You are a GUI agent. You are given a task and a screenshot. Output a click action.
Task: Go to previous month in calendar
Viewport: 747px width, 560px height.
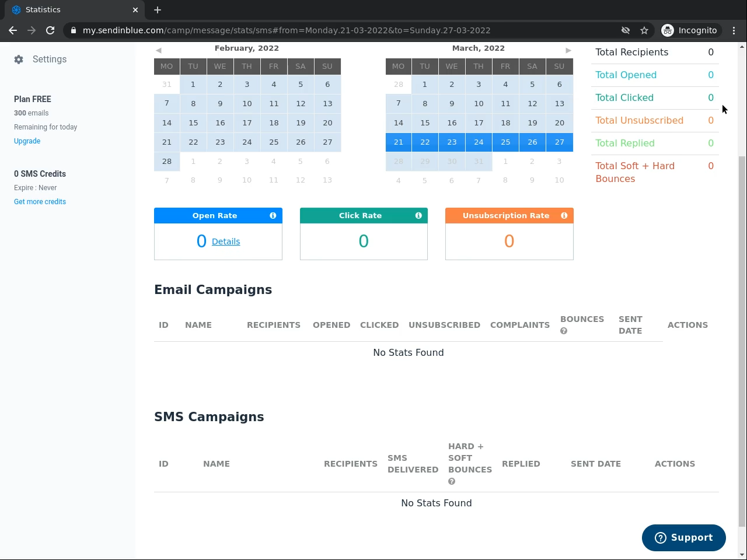tap(159, 50)
